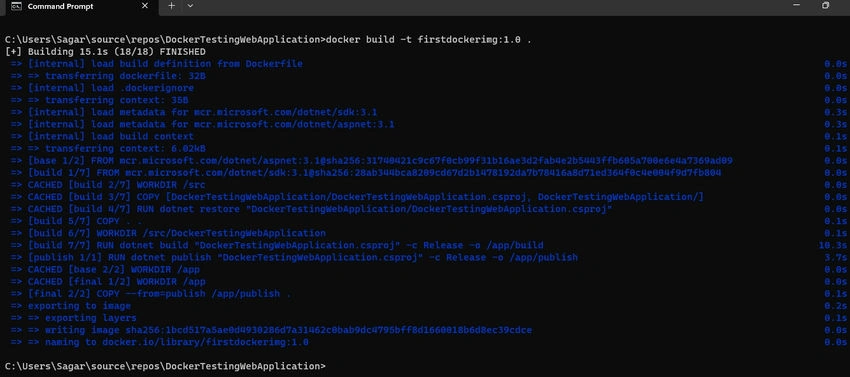Click the [build 6/7] WORKDIR line
The height and width of the screenshot is (377, 850).
tap(168, 234)
